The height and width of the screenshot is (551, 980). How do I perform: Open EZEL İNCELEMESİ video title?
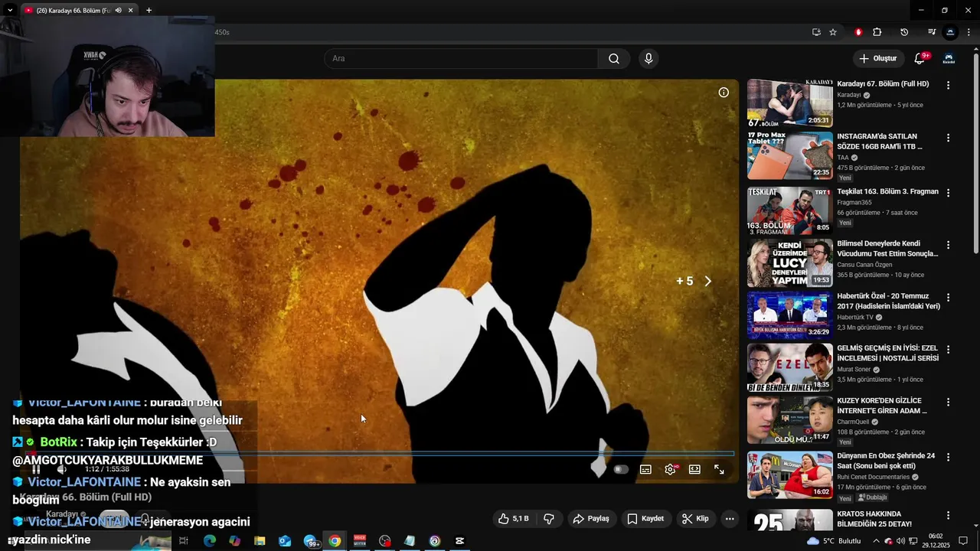point(887,353)
